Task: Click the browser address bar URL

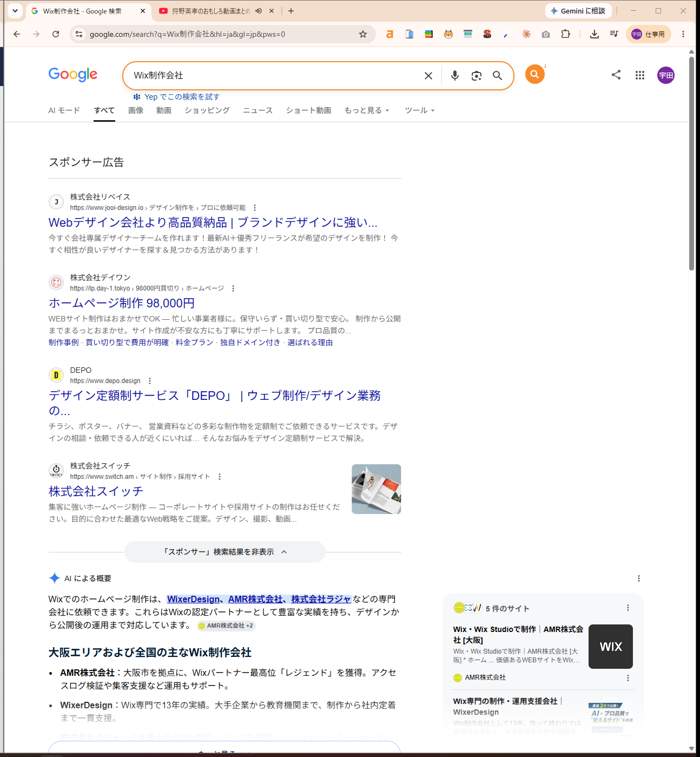Action: tap(187, 34)
